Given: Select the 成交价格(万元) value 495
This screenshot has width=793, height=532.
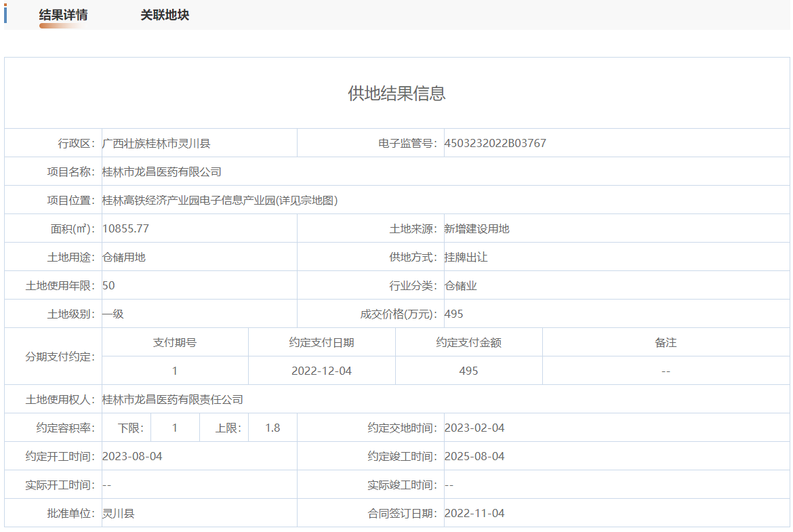Looking at the screenshot, I should coord(453,314).
